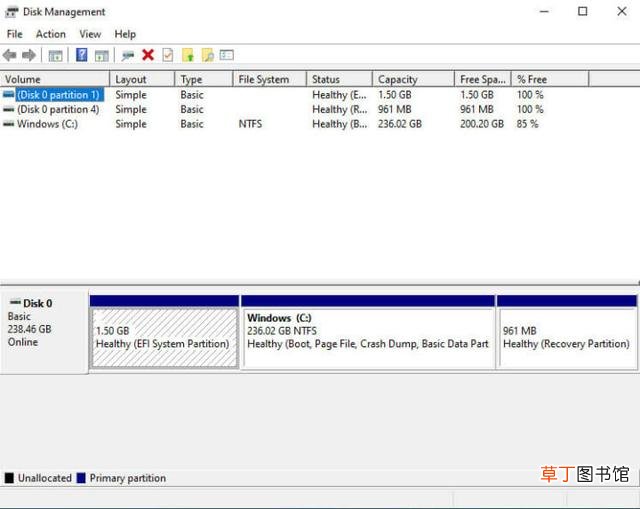This screenshot has width=640, height=509.
Task: Click the red X Delete icon
Action: [x=148, y=55]
